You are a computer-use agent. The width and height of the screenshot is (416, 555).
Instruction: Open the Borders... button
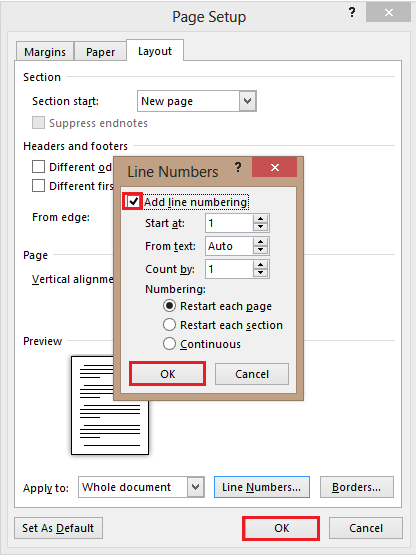pyautogui.click(x=357, y=487)
